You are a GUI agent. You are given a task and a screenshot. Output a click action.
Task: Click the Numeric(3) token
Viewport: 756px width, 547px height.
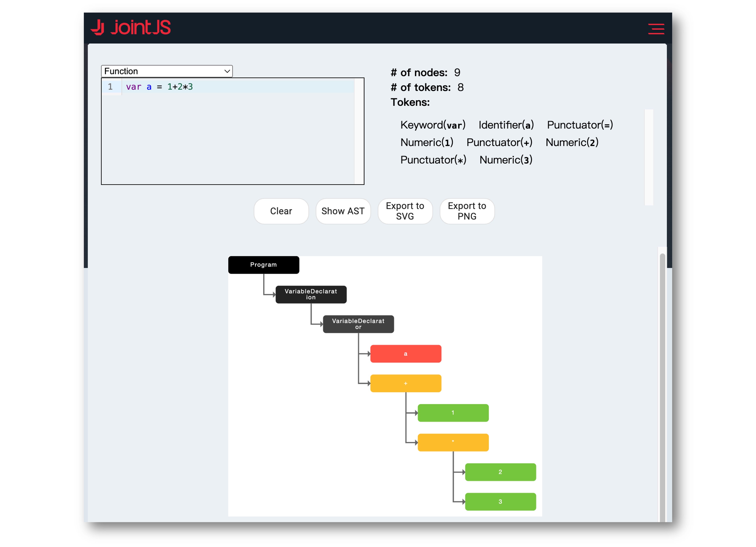click(x=506, y=160)
